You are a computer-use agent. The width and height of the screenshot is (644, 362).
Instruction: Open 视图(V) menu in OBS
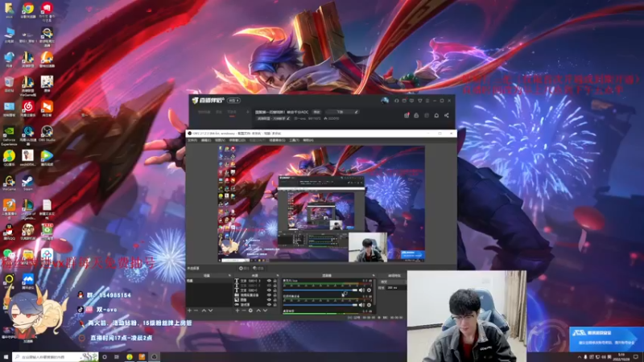[x=220, y=140]
